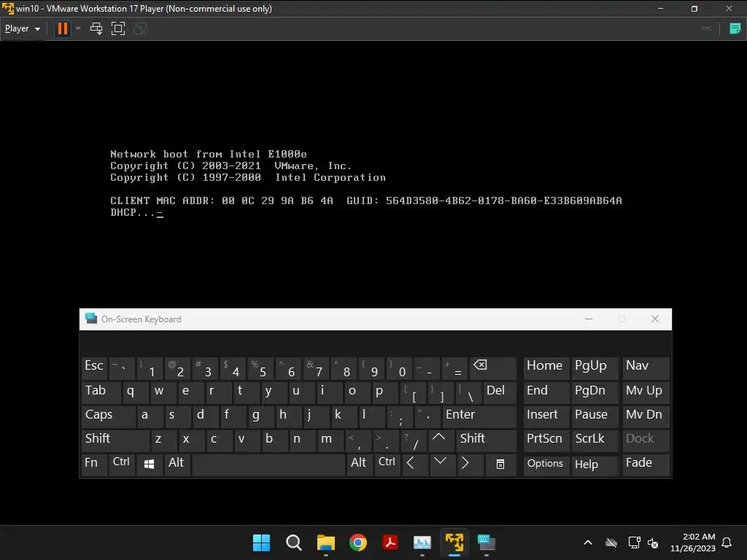Open the Player menu
This screenshot has width=747, height=560.
(x=22, y=28)
